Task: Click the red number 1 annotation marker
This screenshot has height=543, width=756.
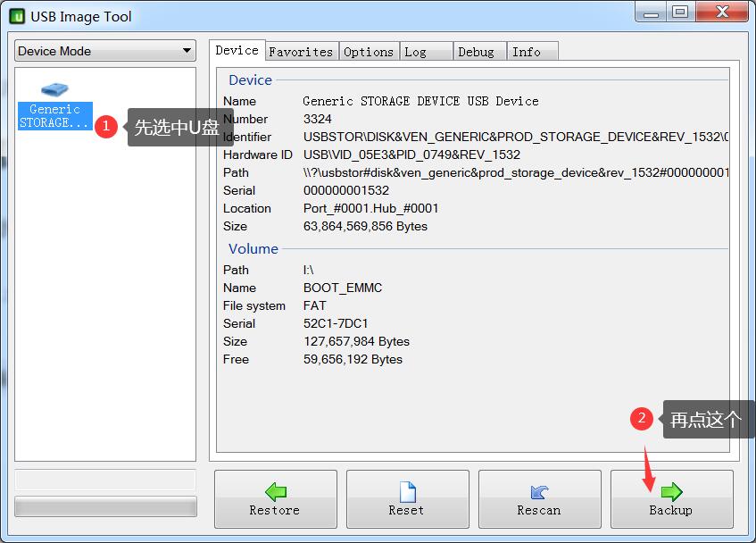Action: pos(105,127)
